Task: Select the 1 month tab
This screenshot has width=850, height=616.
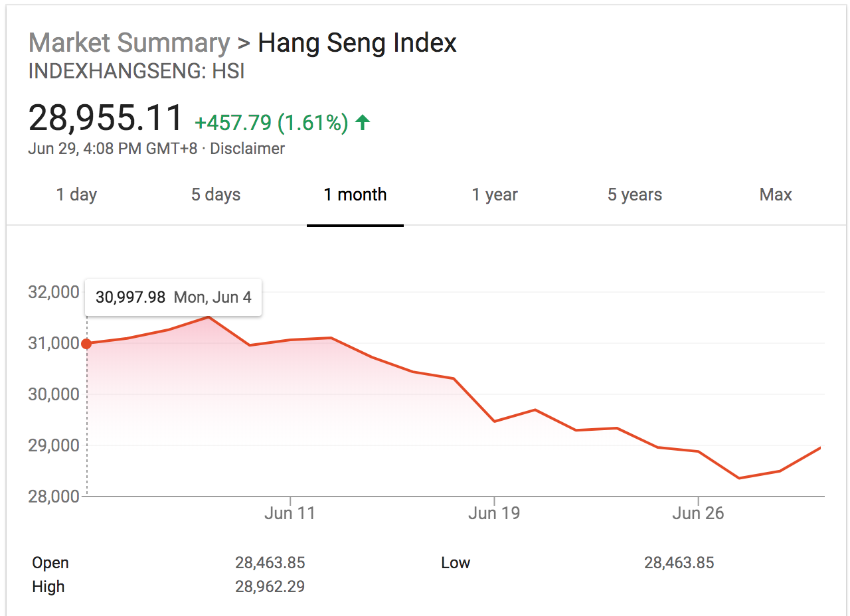Action: (x=355, y=194)
